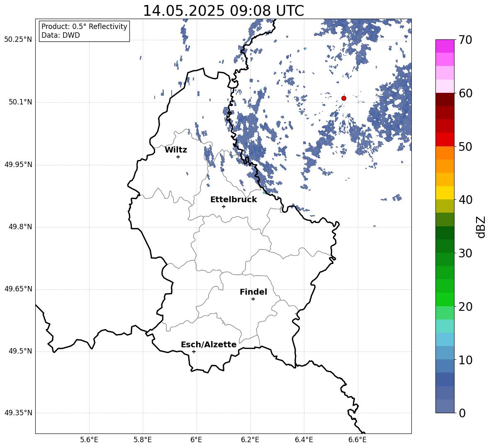This screenshot has height=448, width=491.
Task: Click the Wiltz station cross marker
Action: (x=178, y=157)
